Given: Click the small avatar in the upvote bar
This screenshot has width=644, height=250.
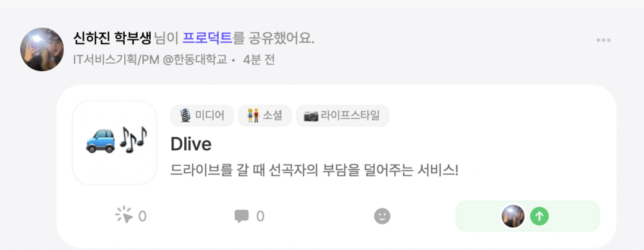Looking at the screenshot, I should tap(514, 217).
